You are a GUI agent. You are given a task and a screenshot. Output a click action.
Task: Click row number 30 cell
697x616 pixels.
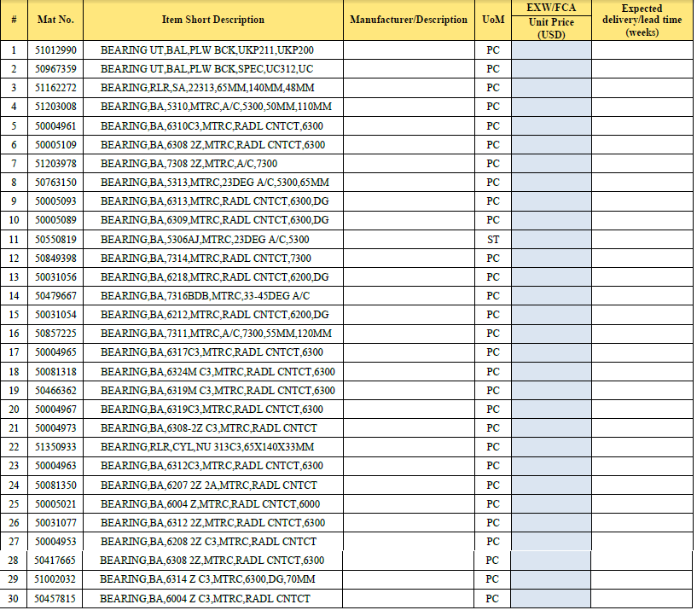[x=14, y=599]
